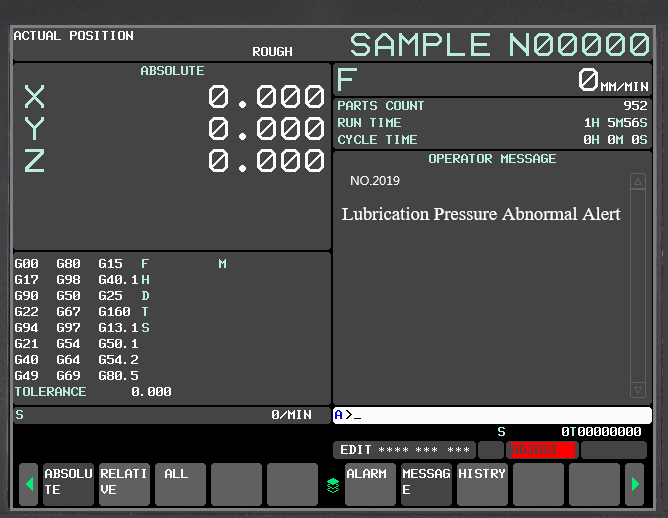
Task: Click the A> key input field
Action: 492,415
